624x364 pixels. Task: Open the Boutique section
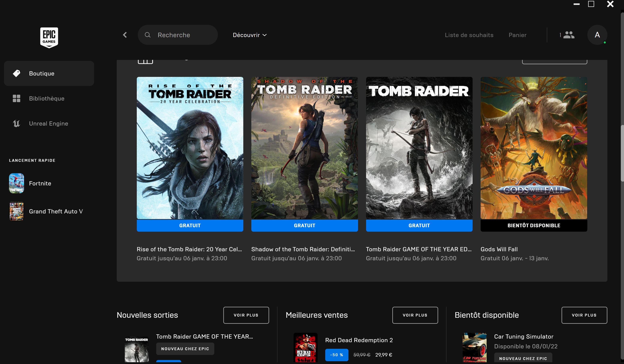click(x=49, y=73)
